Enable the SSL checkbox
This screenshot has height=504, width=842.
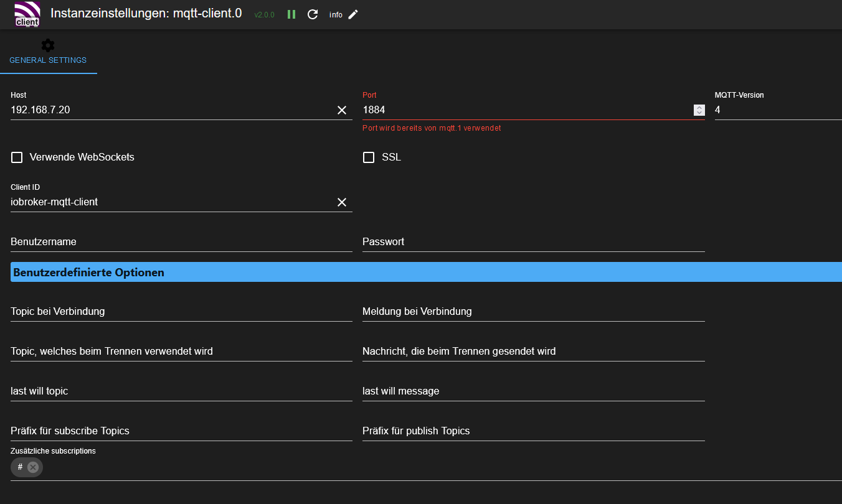(x=369, y=157)
